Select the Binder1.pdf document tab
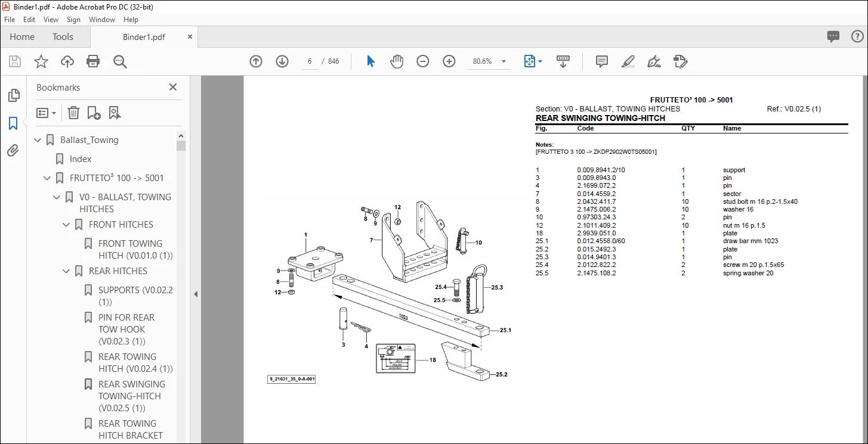 143,37
